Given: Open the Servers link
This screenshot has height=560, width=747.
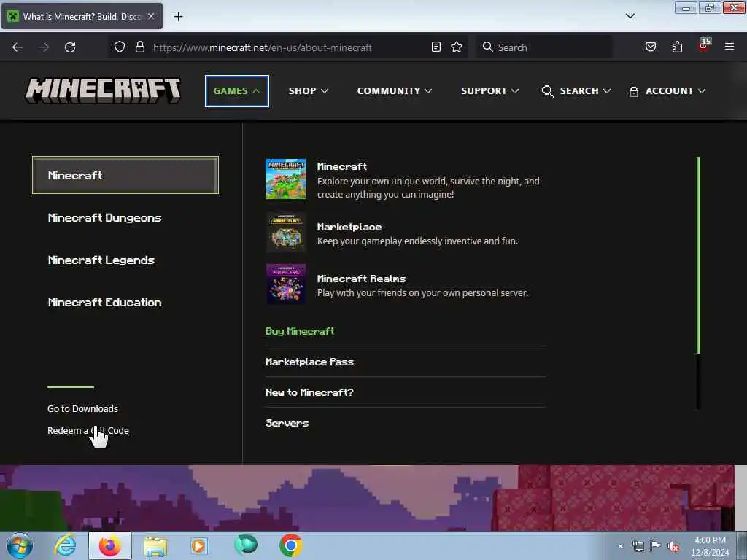Looking at the screenshot, I should pyautogui.click(x=287, y=423).
